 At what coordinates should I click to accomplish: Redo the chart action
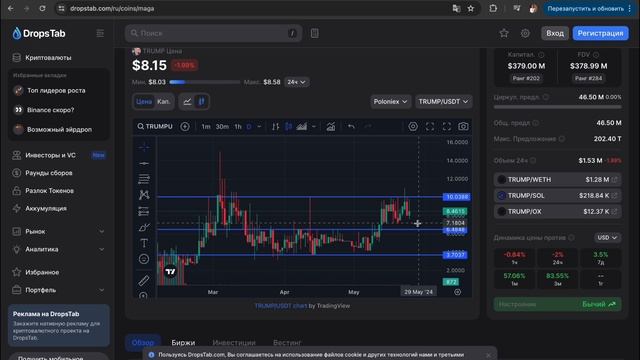[368, 127]
